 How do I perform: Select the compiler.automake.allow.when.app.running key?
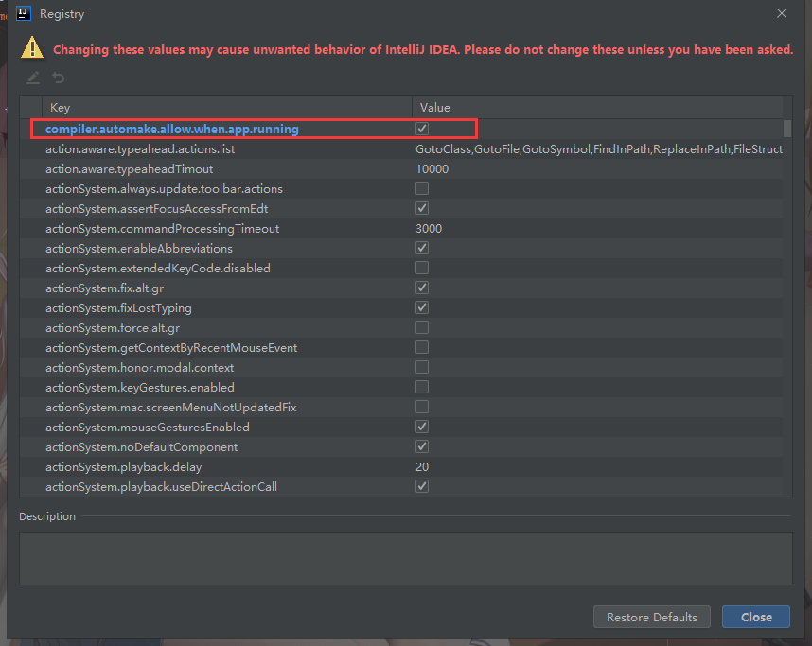172,129
